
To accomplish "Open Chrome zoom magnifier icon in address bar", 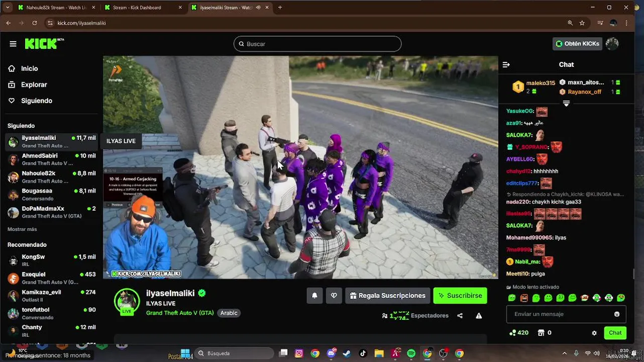I will click(570, 23).
